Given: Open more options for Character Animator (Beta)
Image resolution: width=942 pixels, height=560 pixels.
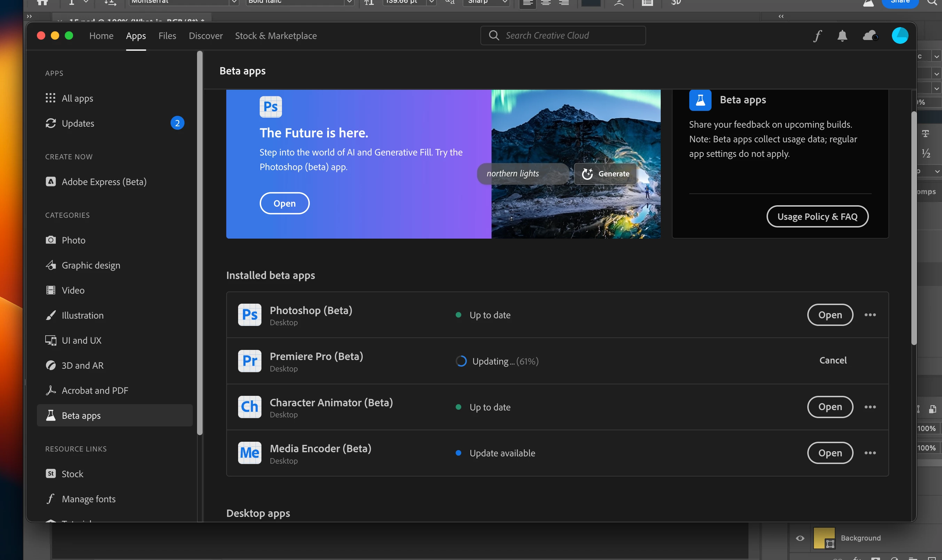Looking at the screenshot, I should click(870, 407).
